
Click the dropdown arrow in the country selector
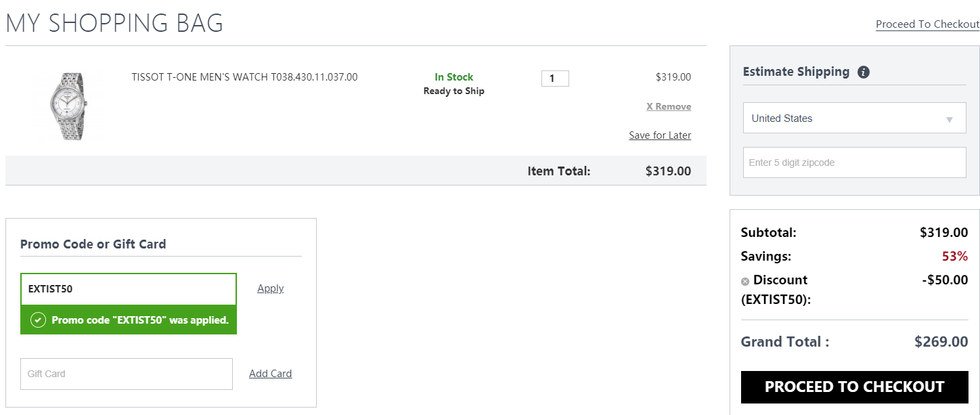point(949,120)
